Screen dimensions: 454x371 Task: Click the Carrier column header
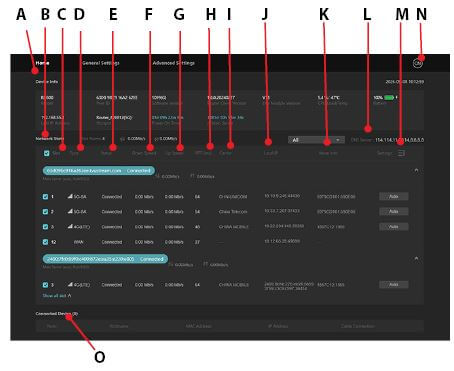click(226, 153)
